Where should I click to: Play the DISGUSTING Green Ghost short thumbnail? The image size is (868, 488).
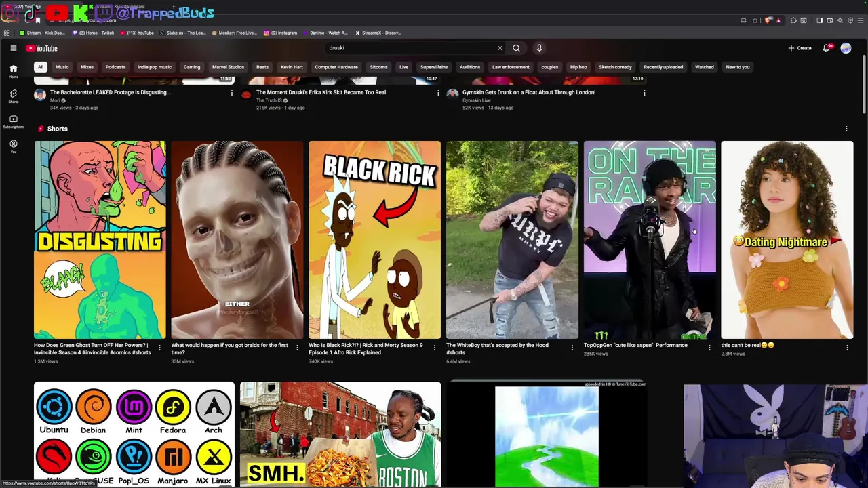100,240
